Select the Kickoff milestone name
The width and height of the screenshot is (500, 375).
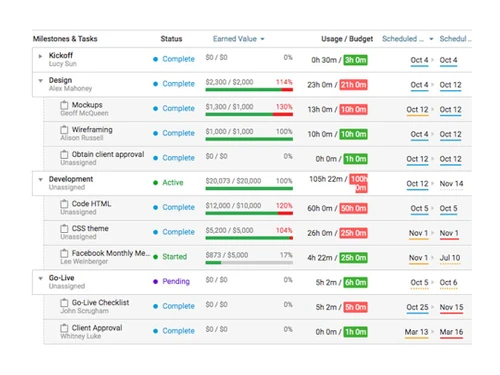pos(61,55)
